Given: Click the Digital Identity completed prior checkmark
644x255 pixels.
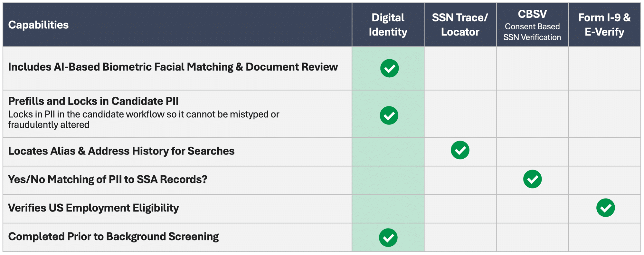Looking at the screenshot, I should pos(388,238).
